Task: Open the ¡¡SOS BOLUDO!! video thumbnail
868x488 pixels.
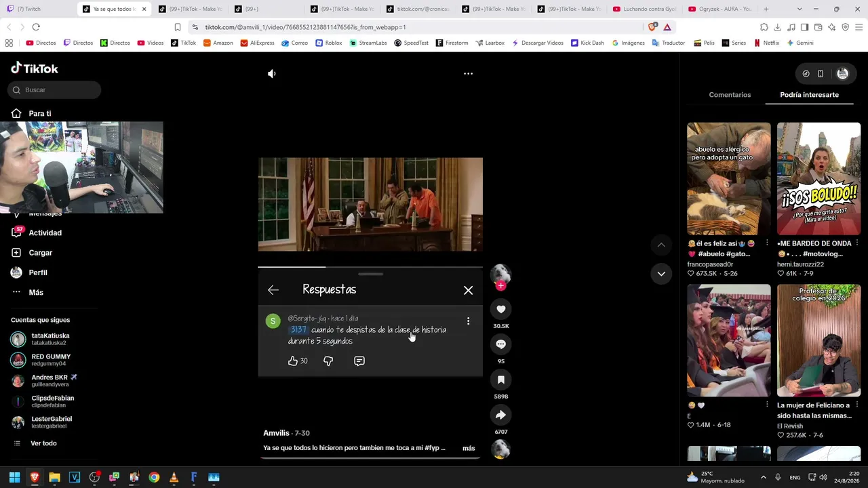Action: click(x=818, y=179)
